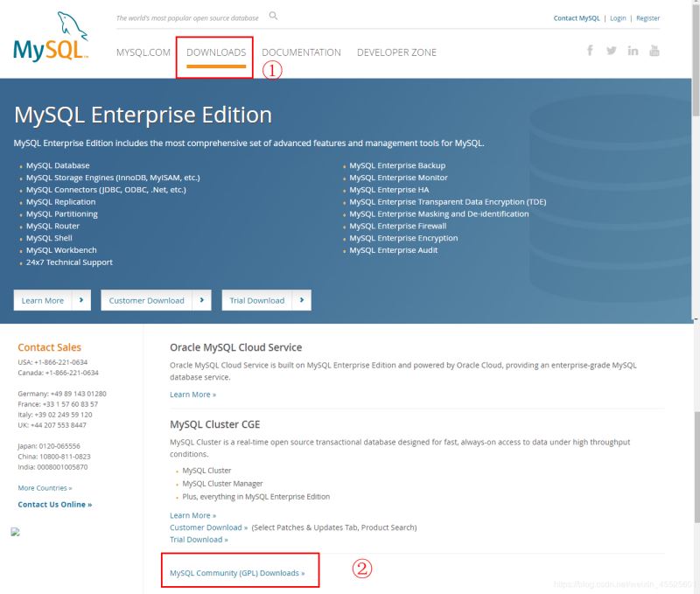Click the Trial Download button

pos(266,300)
